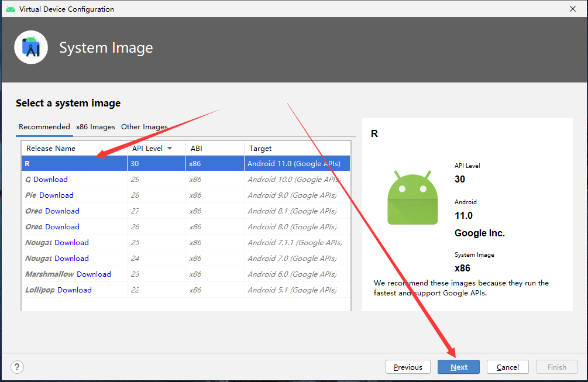
Task: Download the Pie system image
Action: pyautogui.click(x=56, y=195)
